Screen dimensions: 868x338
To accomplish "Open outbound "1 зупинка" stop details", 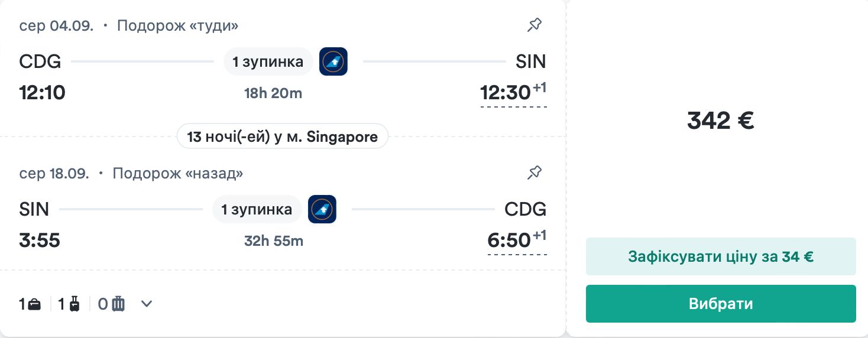I will tap(268, 61).
